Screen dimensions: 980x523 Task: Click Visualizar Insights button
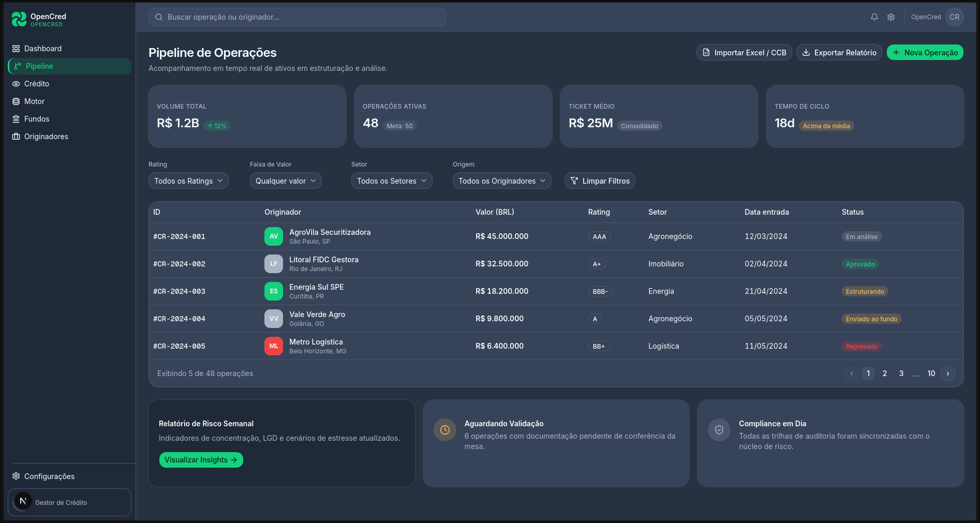point(201,460)
